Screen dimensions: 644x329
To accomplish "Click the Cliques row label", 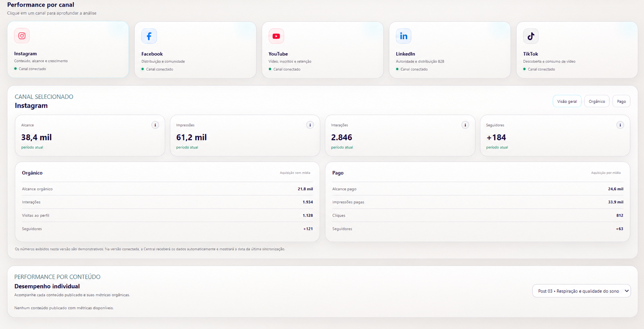I will (339, 216).
